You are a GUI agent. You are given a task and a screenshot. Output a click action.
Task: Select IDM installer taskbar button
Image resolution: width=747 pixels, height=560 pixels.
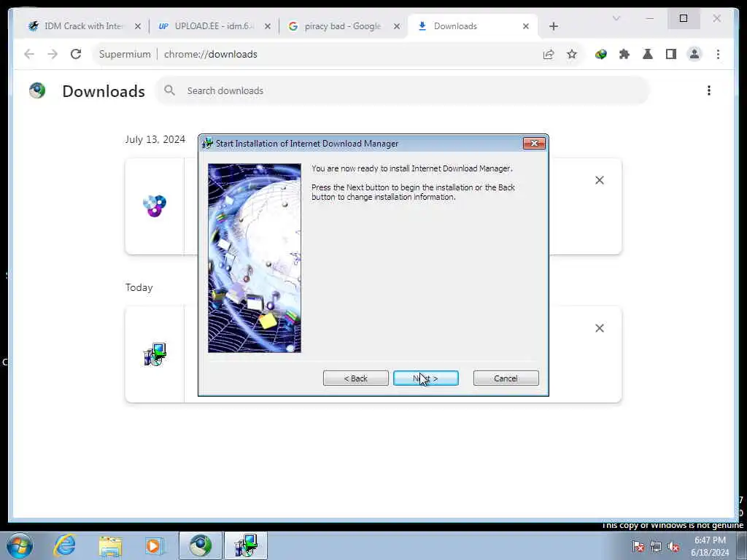tap(246, 545)
